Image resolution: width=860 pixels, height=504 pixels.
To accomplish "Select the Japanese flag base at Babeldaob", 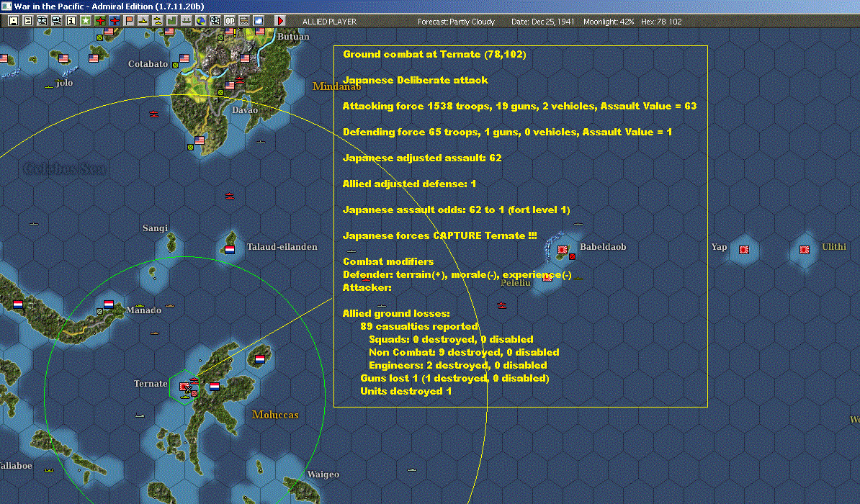I will (x=563, y=250).
